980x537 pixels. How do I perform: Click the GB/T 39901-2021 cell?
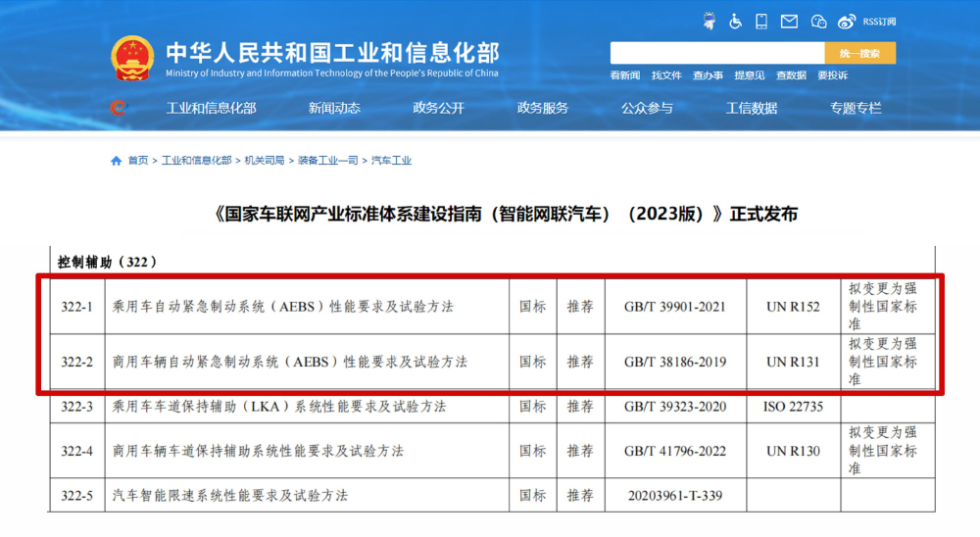(675, 307)
